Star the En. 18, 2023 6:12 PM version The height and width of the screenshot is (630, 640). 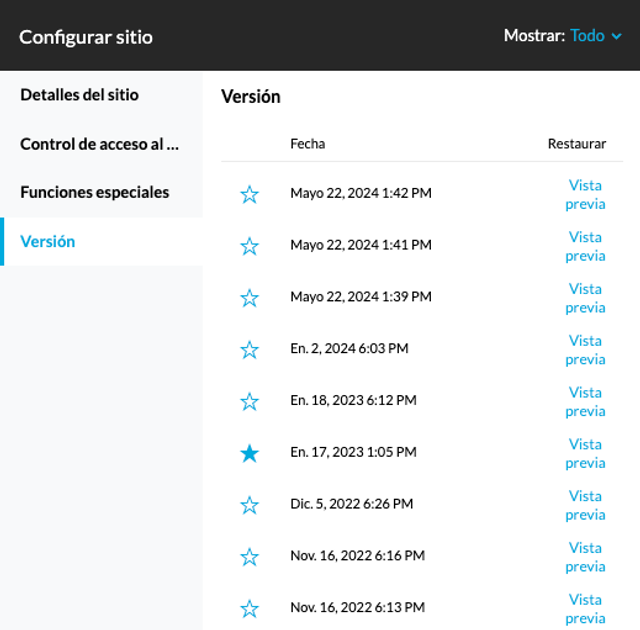coord(249,402)
